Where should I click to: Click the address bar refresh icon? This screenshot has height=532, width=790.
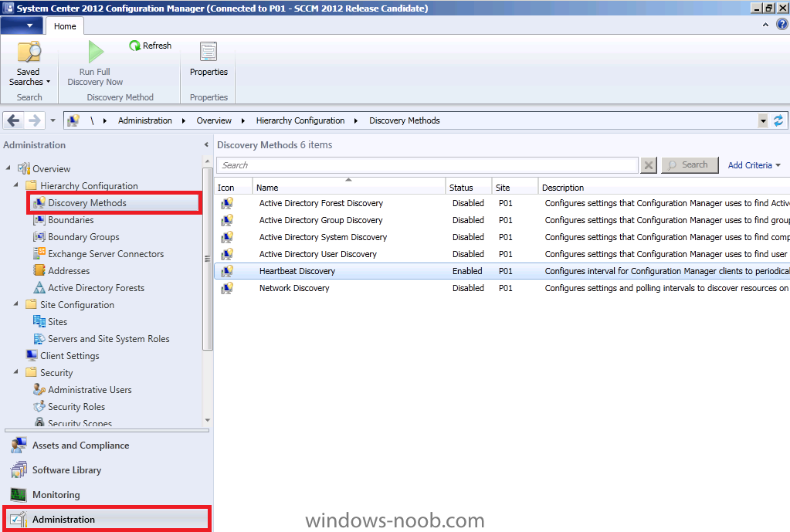pos(778,120)
